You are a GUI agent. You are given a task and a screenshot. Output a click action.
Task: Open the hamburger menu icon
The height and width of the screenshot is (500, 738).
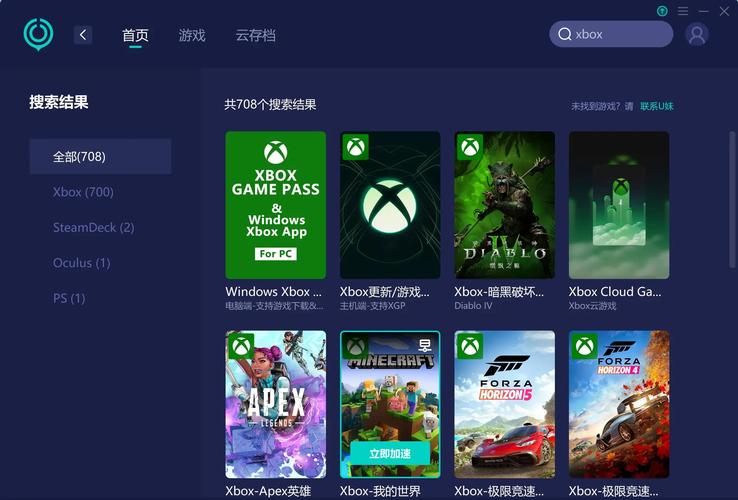point(683,11)
